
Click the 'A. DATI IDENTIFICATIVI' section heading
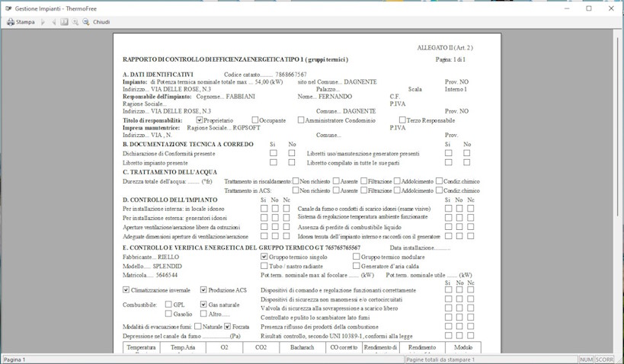[158, 75]
